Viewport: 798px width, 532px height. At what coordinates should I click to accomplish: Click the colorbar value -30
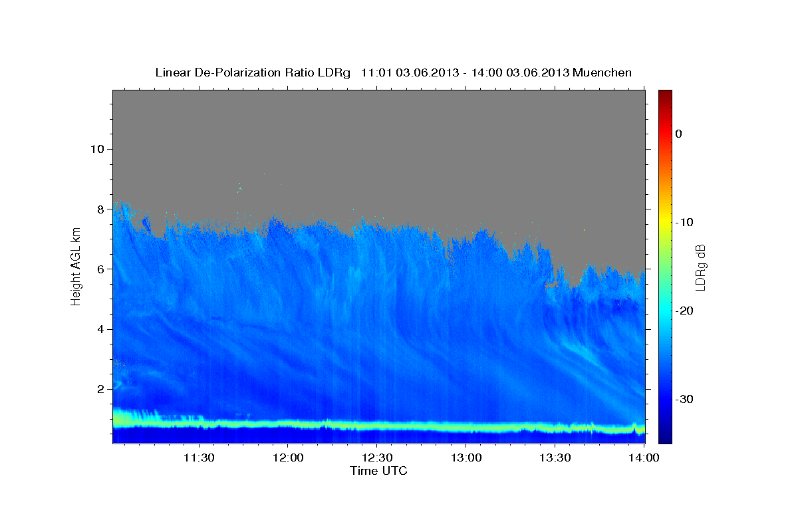tap(684, 399)
